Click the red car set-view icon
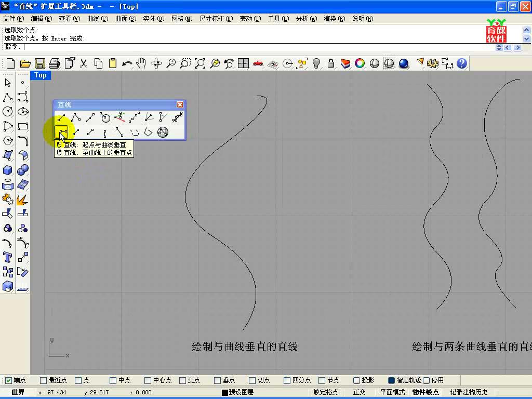Viewport: 532px width, 399px height. click(258, 63)
